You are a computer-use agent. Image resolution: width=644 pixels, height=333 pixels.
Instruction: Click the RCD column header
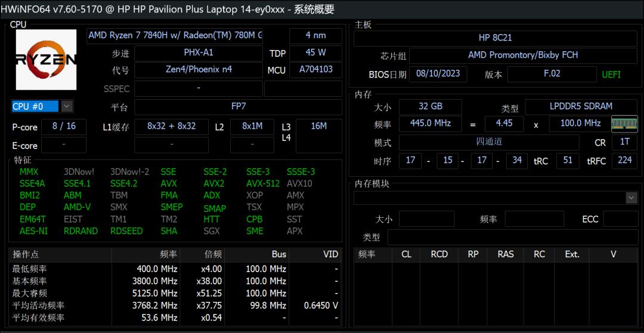(x=439, y=254)
